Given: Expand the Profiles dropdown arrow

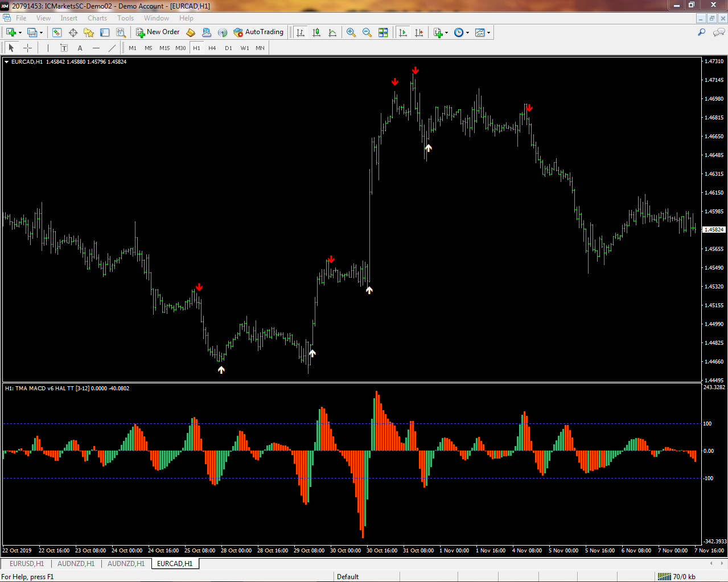Looking at the screenshot, I should click(41, 32).
